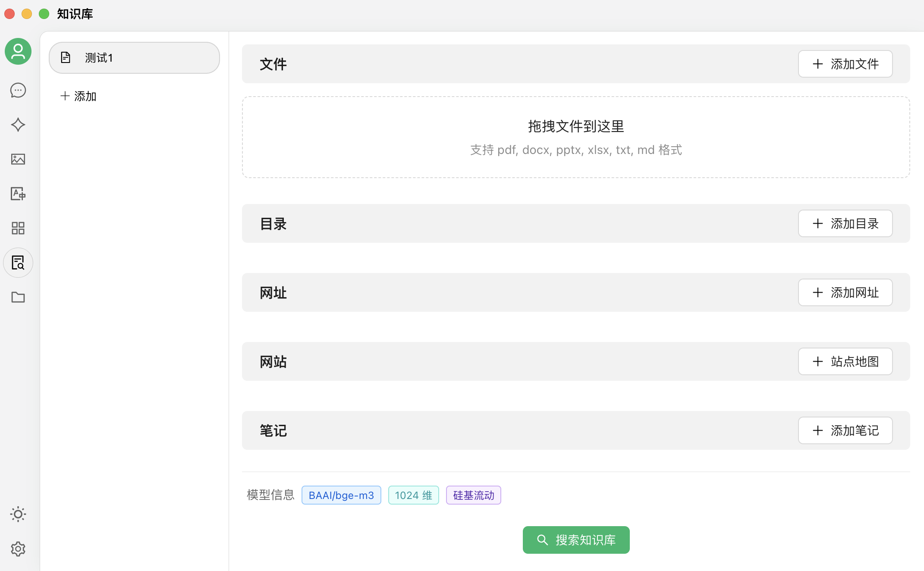Open the chat assistant sidebar icon
Screen dimensions: 924x571
tap(18, 90)
